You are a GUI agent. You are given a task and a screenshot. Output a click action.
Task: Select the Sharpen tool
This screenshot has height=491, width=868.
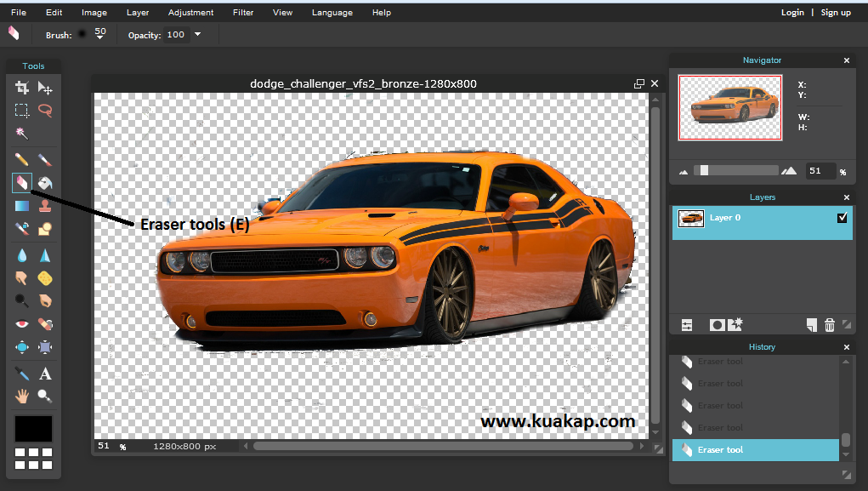click(45, 255)
